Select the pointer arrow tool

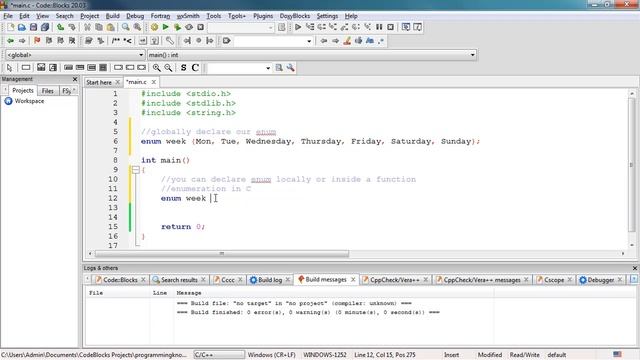(x=10, y=68)
